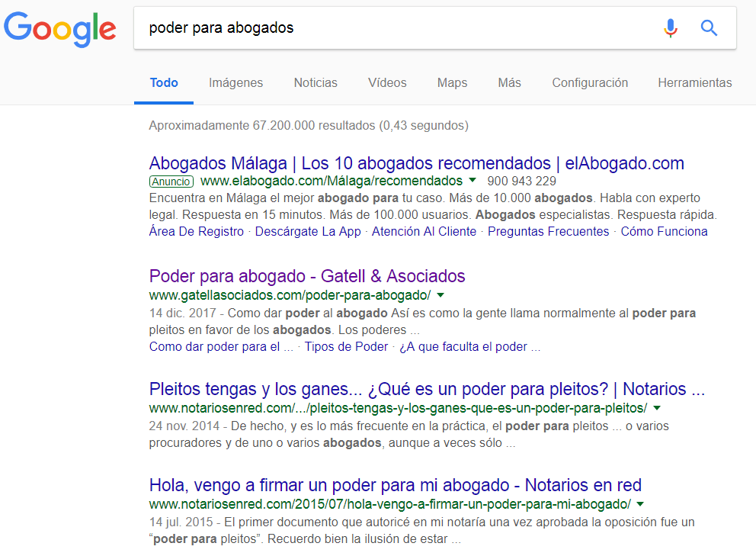Open the Área De Registro sitelink
The width and height of the screenshot is (756, 556).
pyautogui.click(x=196, y=232)
